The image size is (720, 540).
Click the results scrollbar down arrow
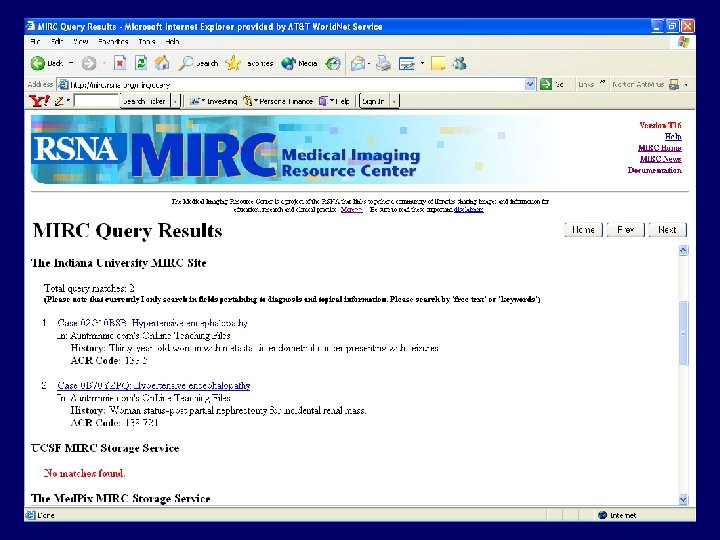coord(683,500)
